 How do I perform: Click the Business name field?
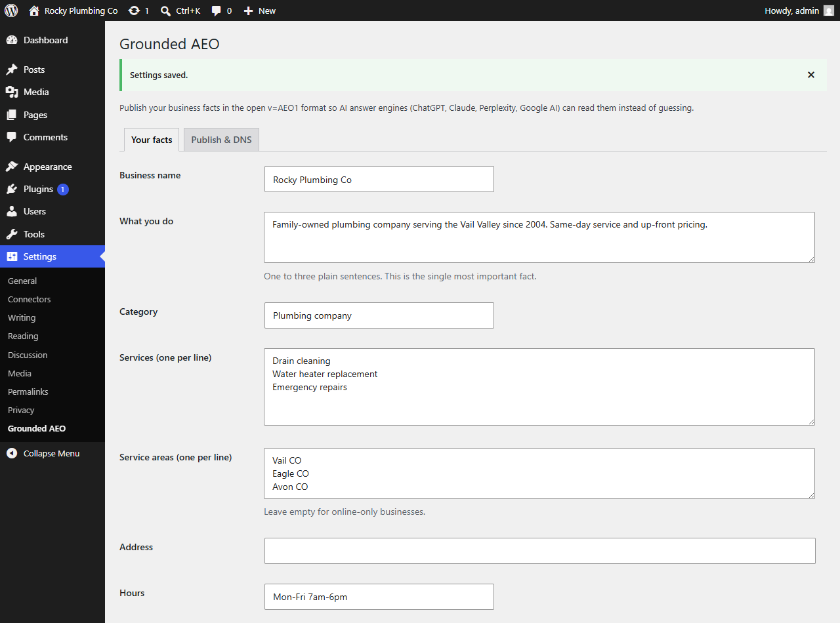pyautogui.click(x=379, y=179)
